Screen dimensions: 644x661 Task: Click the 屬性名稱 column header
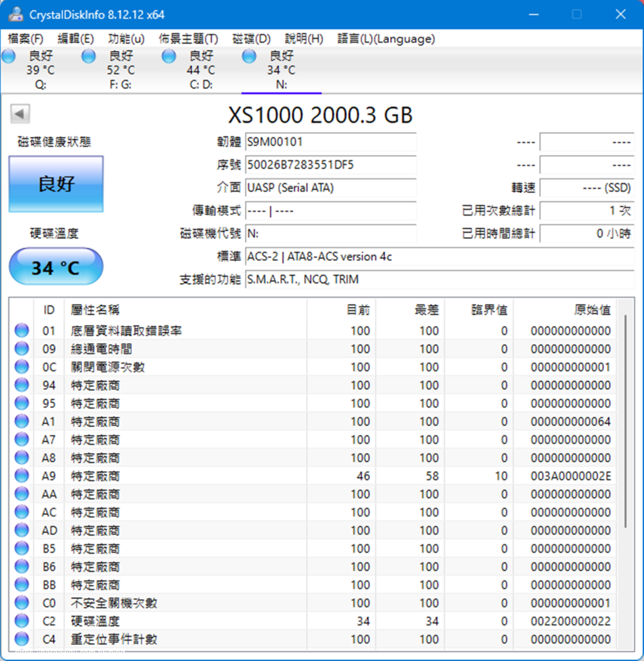(x=185, y=310)
